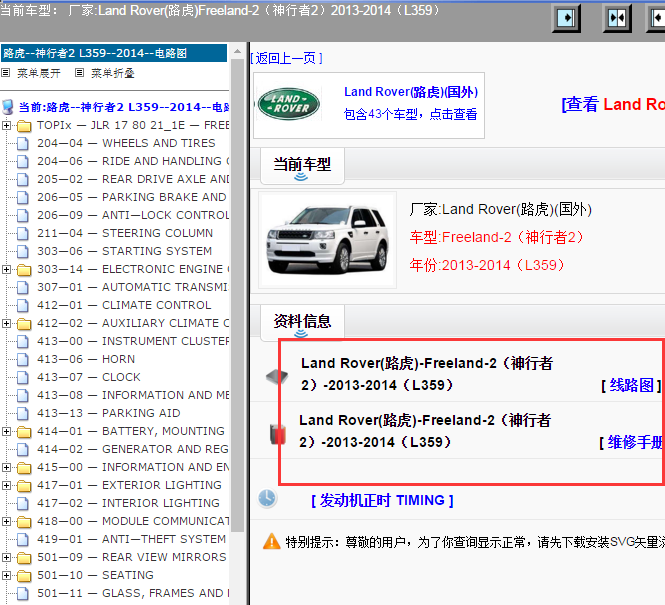Viewport: 665px width, 605px height.
Task: Expand the 415-00 INFORMATION AND EN node
Action: point(6,467)
